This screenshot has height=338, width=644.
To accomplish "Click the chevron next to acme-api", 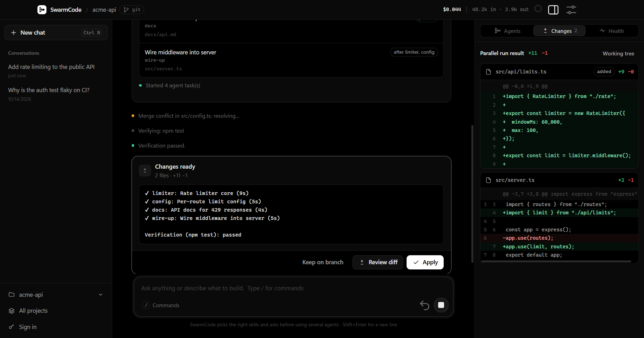I will [101, 295].
